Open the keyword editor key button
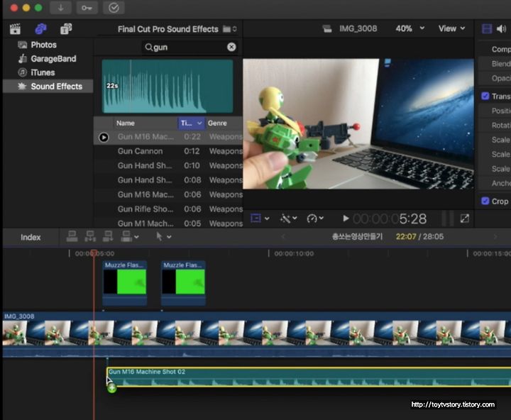 point(87,8)
